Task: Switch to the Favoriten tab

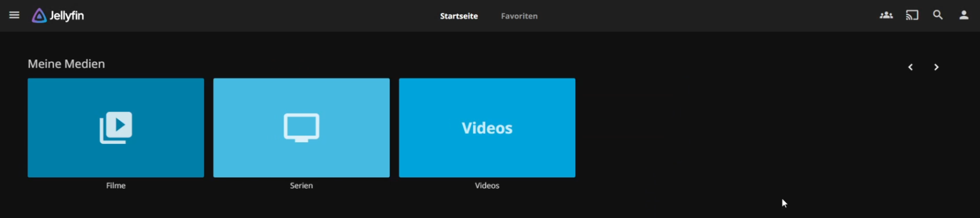Action: click(519, 16)
